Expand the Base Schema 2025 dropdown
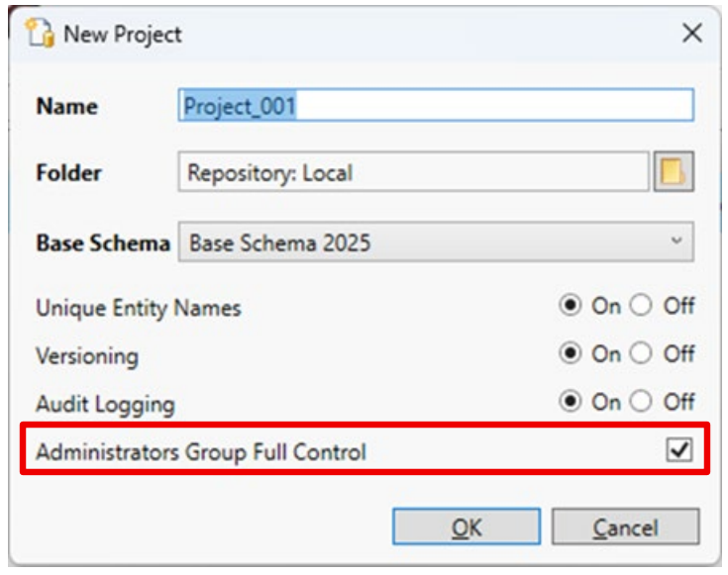Image resolution: width=728 pixels, height=575 pixels. [436, 241]
